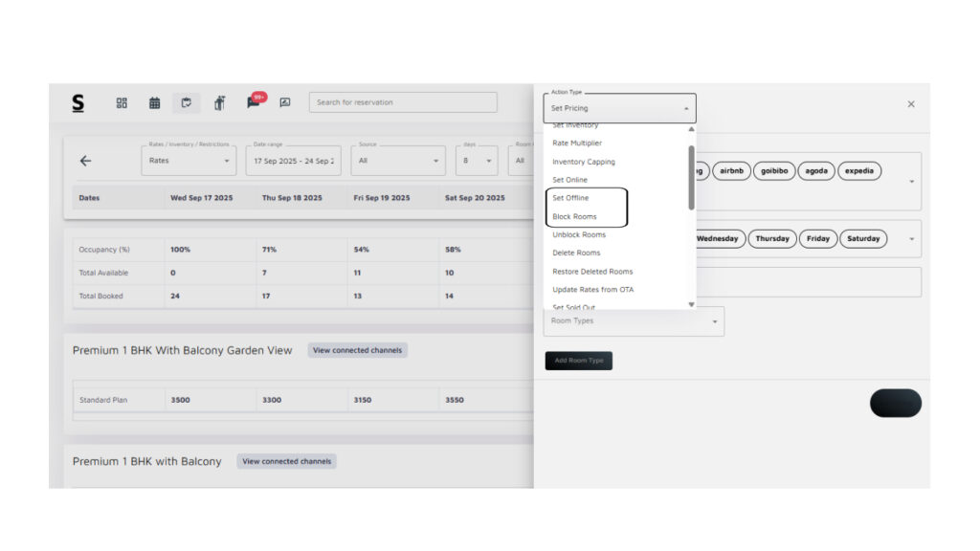The width and height of the screenshot is (980, 551).
Task: Open the Room Types dropdown
Action: [634, 321]
